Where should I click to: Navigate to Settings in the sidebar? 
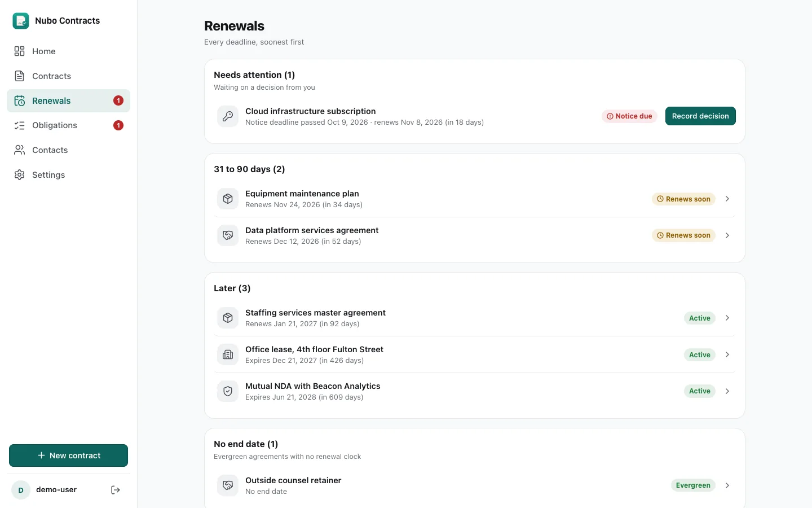(68, 175)
